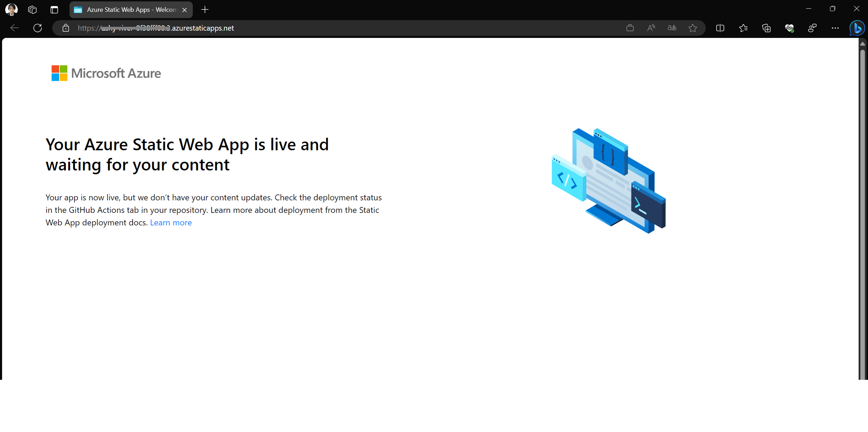Viewport: 868px width, 432px height.
Task: Open the Favorites list icon
Action: [x=744, y=28]
